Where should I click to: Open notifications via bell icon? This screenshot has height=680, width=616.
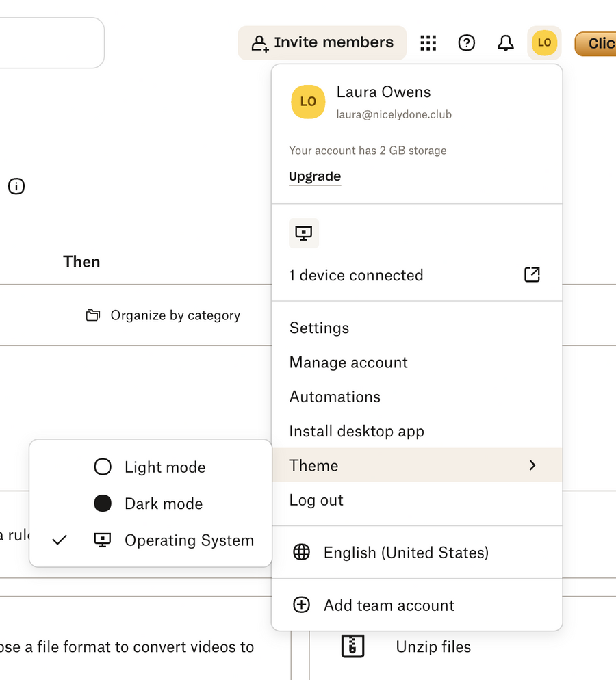506,43
